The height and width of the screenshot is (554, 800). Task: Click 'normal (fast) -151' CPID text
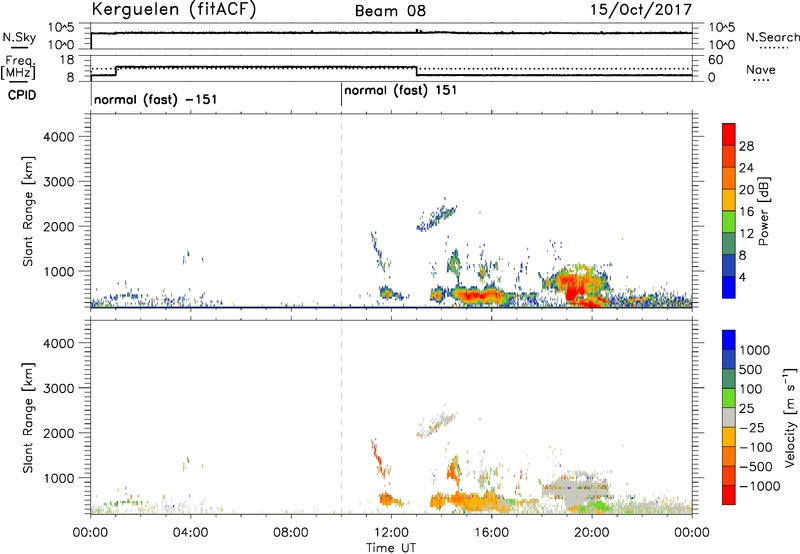point(156,99)
